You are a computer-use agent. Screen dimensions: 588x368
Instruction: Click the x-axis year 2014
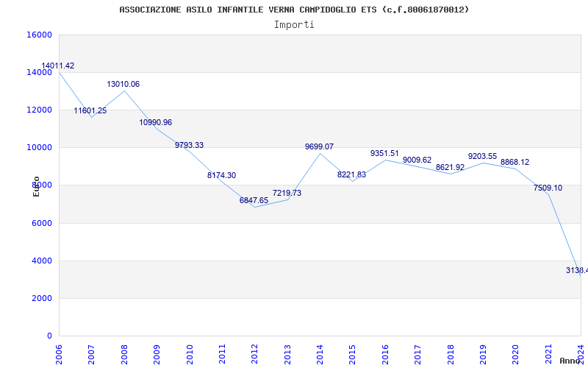320,355
